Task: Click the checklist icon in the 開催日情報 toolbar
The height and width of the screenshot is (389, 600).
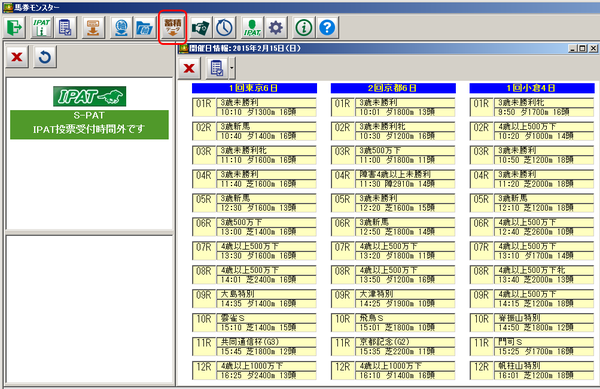Action: pyautogui.click(x=217, y=68)
